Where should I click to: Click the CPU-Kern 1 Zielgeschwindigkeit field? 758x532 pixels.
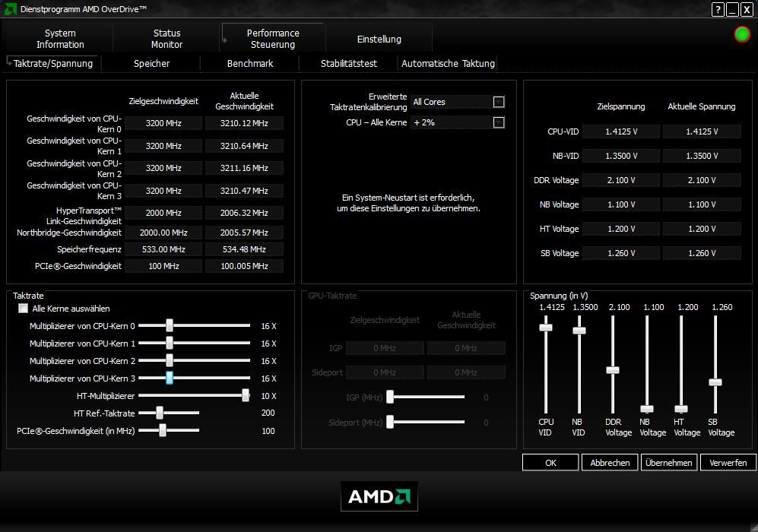click(x=163, y=146)
